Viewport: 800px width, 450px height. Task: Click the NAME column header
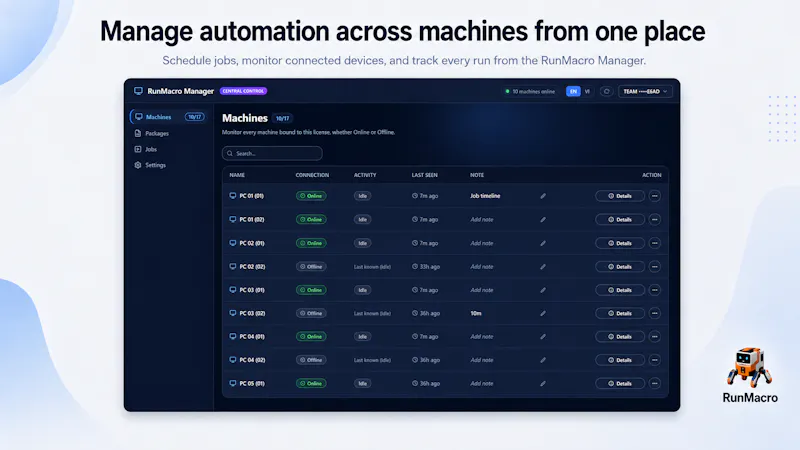tap(237, 175)
